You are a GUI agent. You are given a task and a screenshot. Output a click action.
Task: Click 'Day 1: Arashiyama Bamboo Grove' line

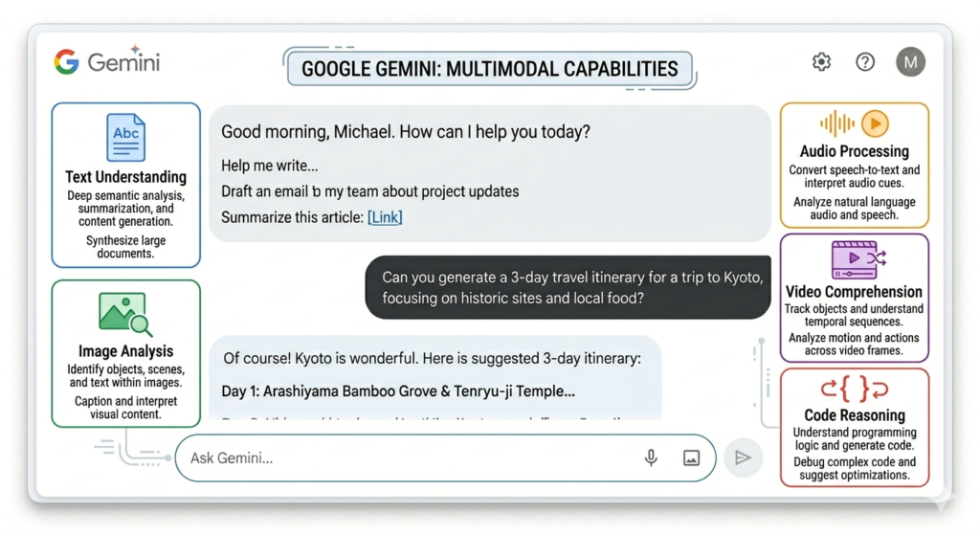[398, 391]
